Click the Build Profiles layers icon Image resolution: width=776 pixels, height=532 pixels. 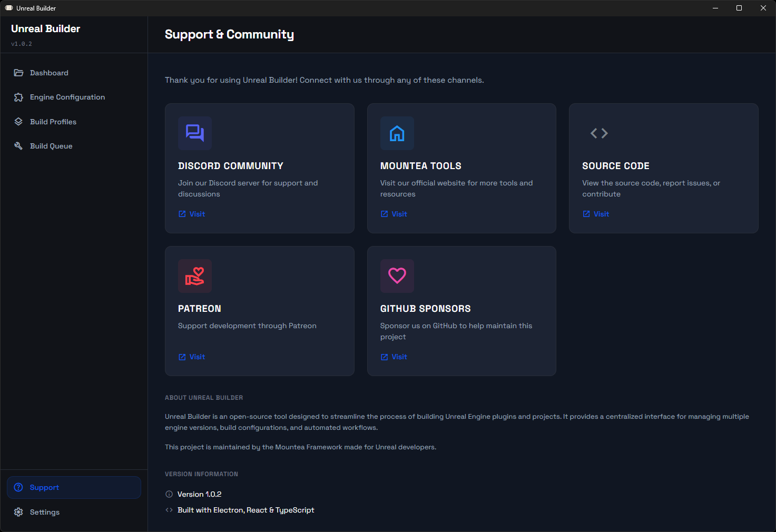pyautogui.click(x=18, y=122)
